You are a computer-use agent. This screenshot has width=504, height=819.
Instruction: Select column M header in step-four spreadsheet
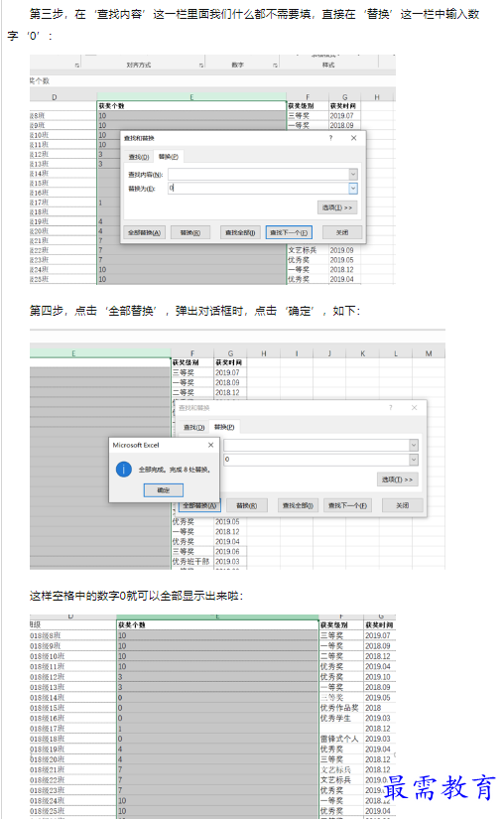pos(429,353)
